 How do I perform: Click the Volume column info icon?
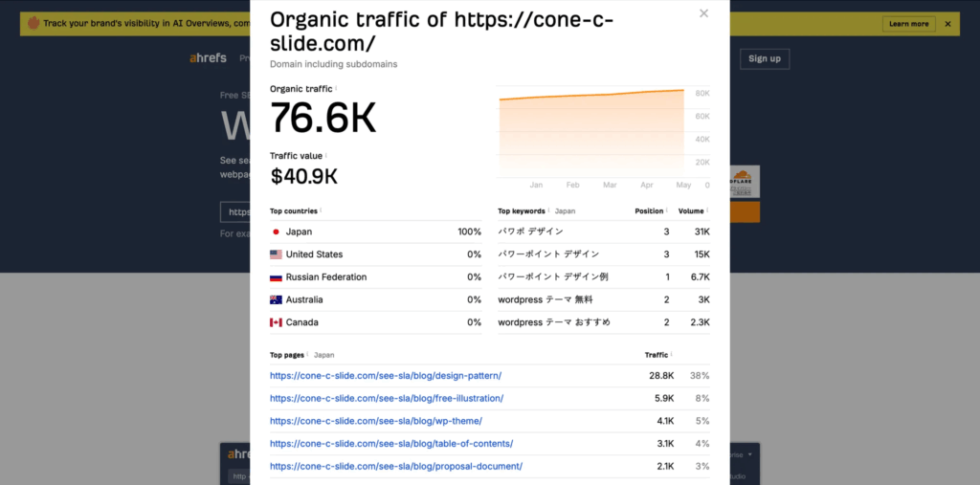707,210
